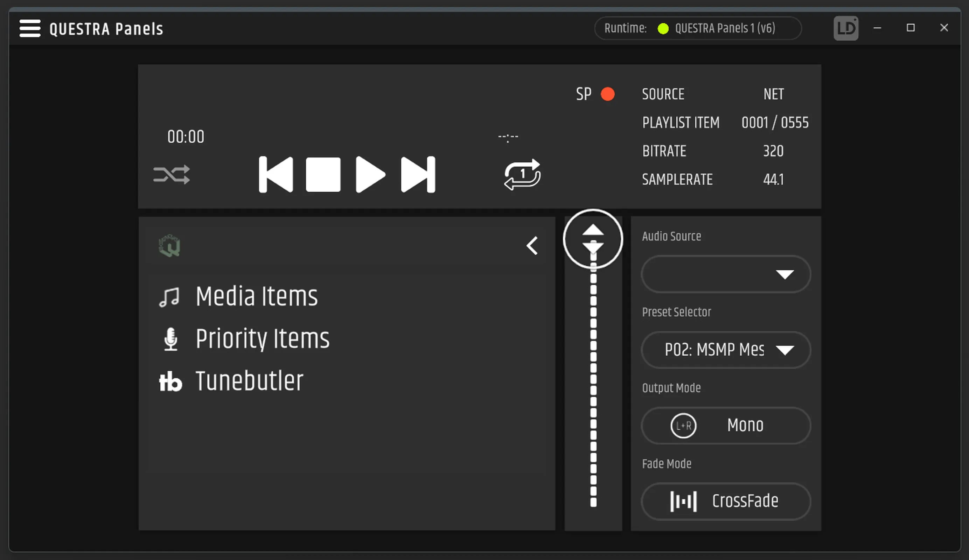Viewport: 969px width, 560px height.
Task: Click the green Q logo icon
Action: pos(169,246)
